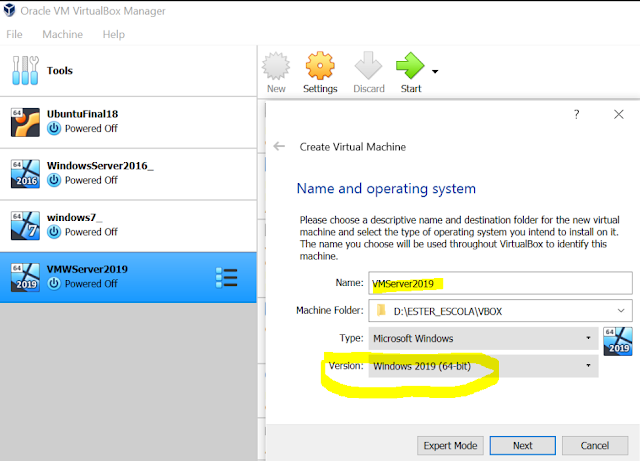Cancel the virtual machine wizard
Screen dimensions: 640x461
click(595, 445)
